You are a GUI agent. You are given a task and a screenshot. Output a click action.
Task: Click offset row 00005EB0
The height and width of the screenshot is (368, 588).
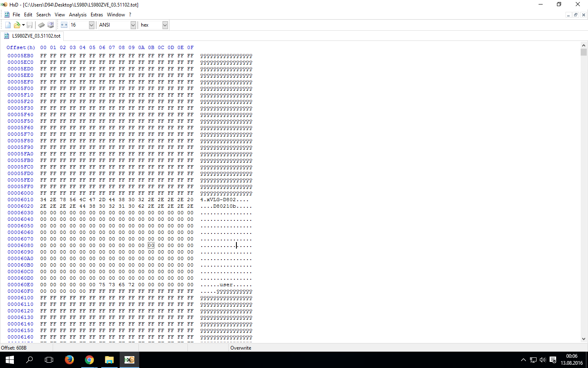(x=20, y=56)
